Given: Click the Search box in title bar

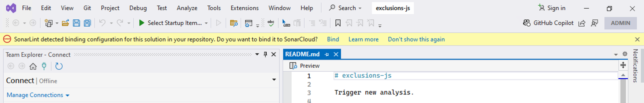Looking at the screenshot, I should point(345,8).
